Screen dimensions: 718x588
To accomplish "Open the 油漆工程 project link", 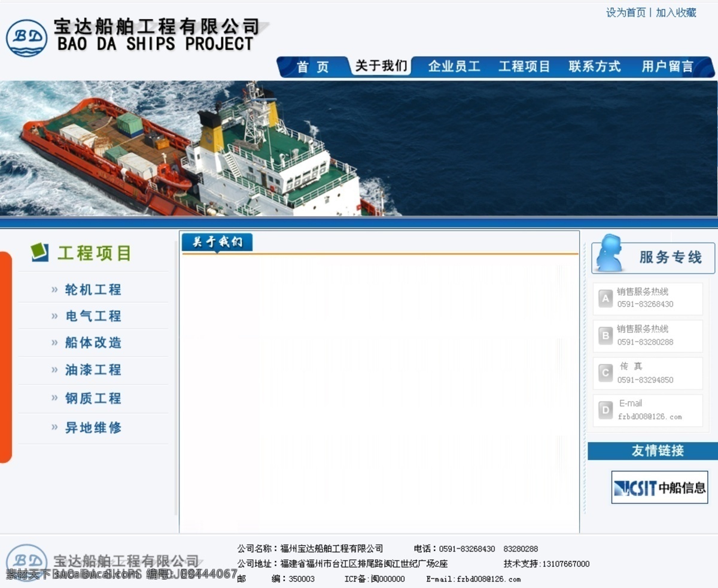I will point(93,370).
